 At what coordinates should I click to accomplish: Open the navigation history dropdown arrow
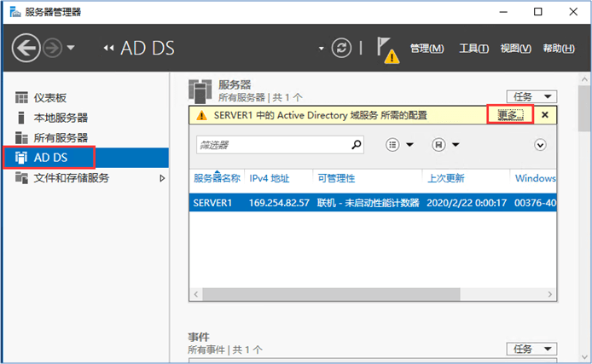[x=71, y=48]
